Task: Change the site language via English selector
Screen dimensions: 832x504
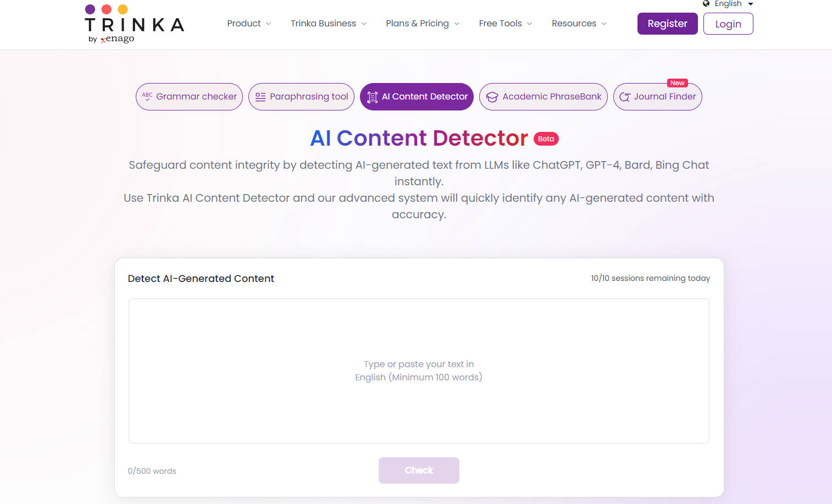Action: (x=728, y=4)
